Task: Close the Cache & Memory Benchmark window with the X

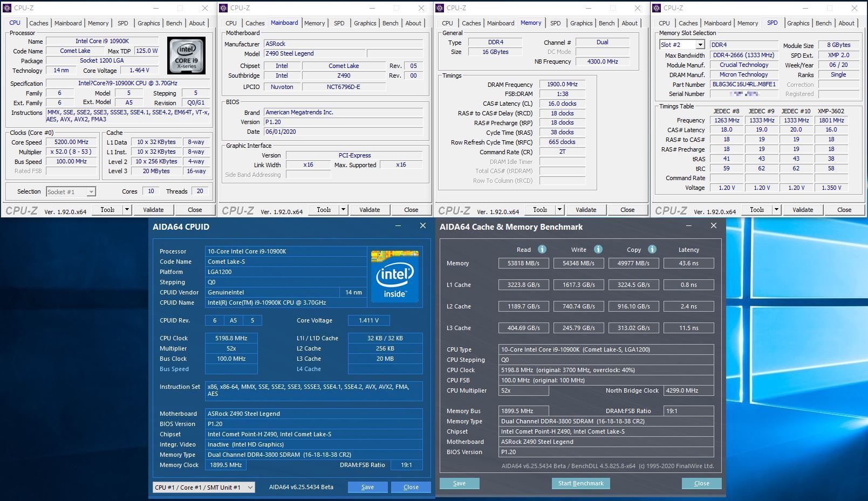Action: (714, 226)
